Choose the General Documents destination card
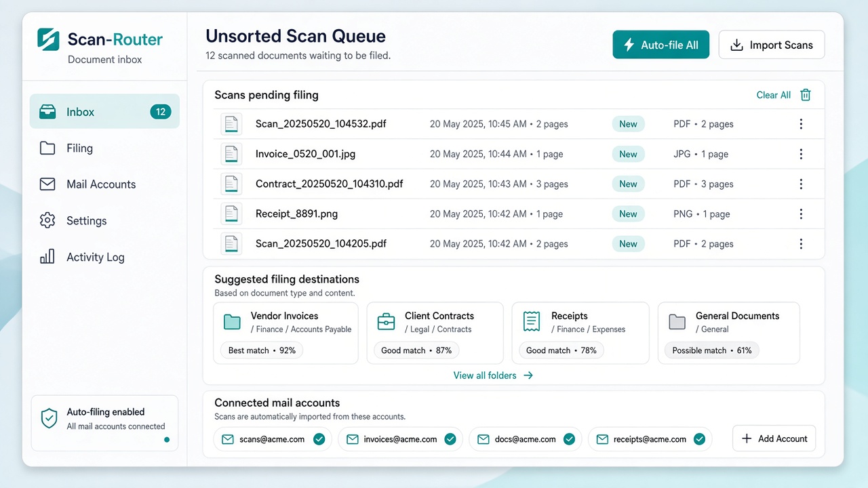This screenshot has width=868, height=488. (x=729, y=333)
